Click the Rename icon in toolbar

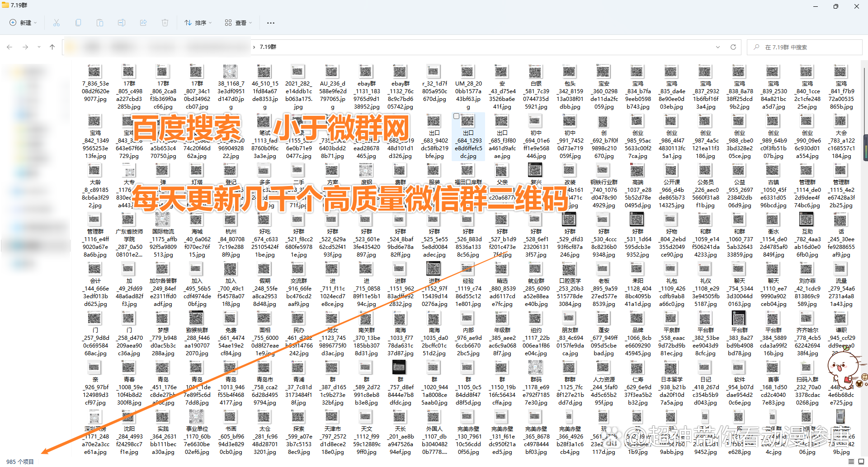coord(122,23)
